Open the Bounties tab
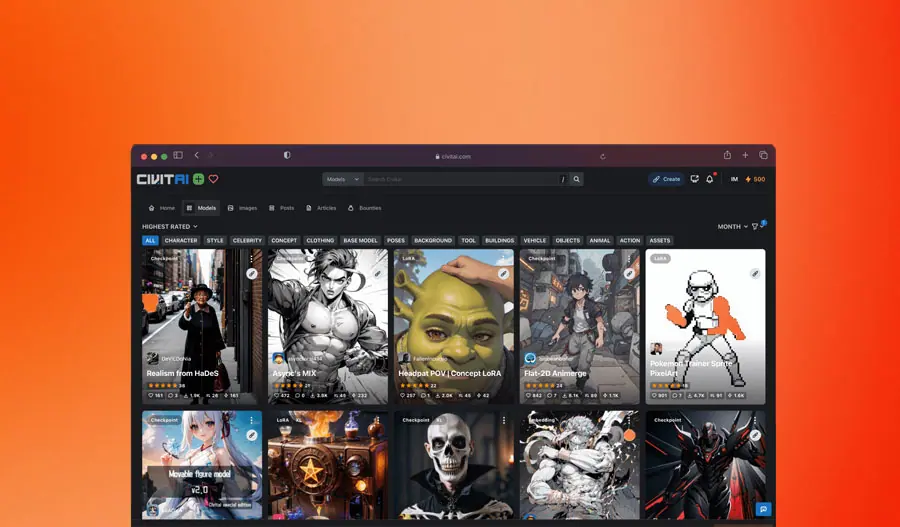 point(364,208)
